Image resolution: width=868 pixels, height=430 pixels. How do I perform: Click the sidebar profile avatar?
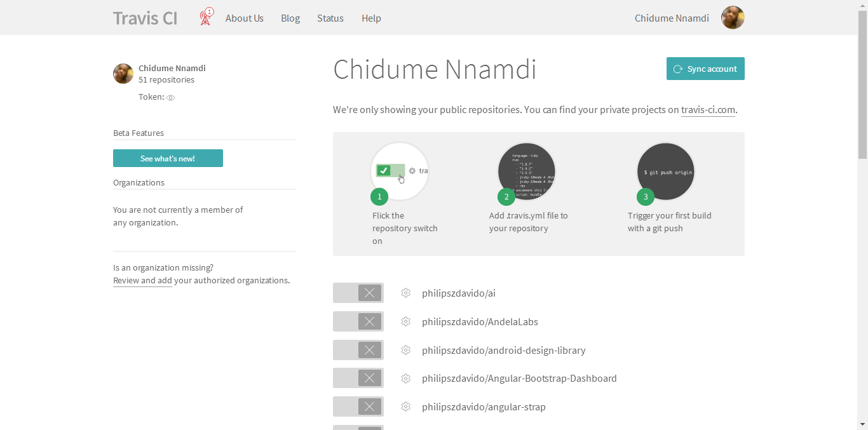click(123, 74)
